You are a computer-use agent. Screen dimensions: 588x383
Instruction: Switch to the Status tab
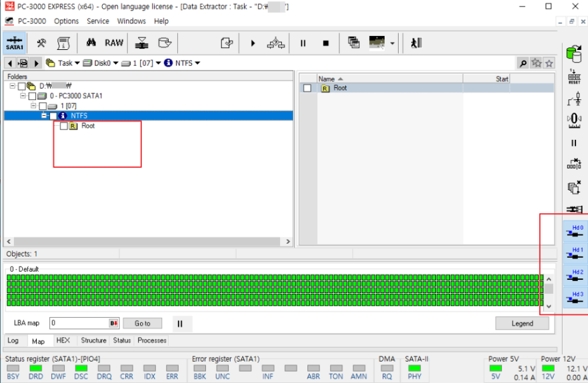[x=122, y=340]
